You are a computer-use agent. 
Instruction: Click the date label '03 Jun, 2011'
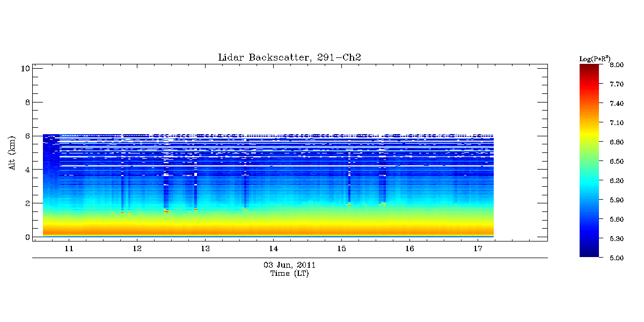pyautogui.click(x=290, y=265)
